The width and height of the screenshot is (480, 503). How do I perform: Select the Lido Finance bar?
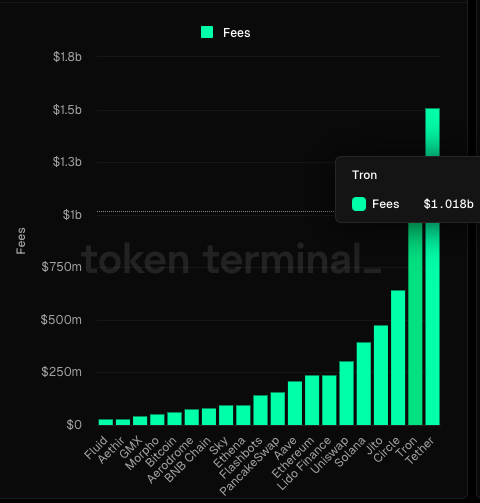(329, 400)
